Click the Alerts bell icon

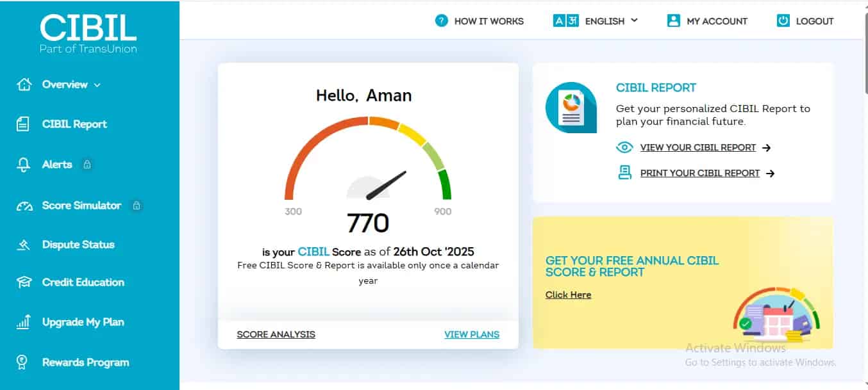pyautogui.click(x=23, y=165)
